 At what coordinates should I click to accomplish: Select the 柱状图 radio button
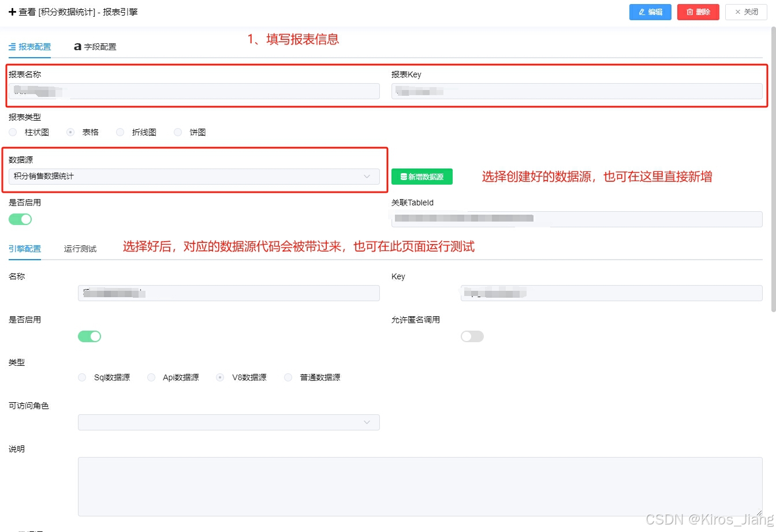pyautogui.click(x=13, y=132)
